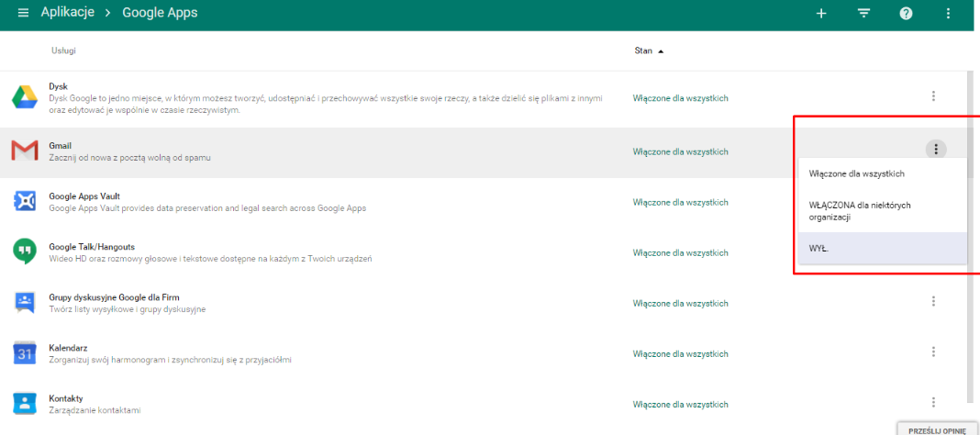The width and height of the screenshot is (980, 435).
Task: Click the Usługi column header
Action: click(63, 50)
